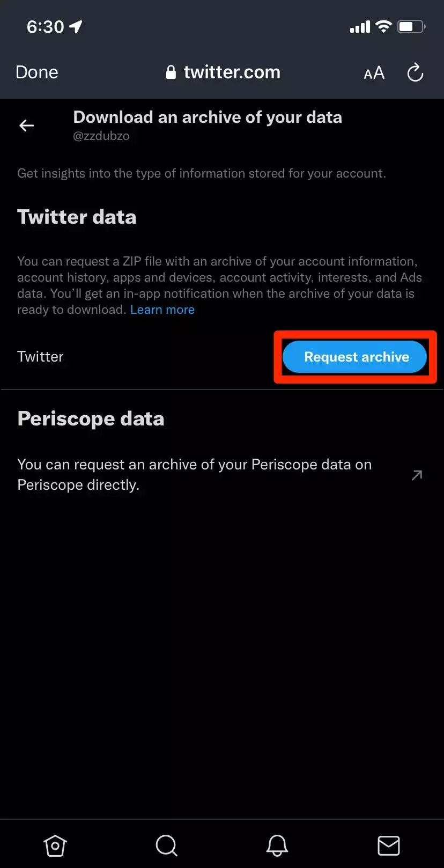
Task: Open the Home tab icon
Action: pyautogui.click(x=55, y=845)
